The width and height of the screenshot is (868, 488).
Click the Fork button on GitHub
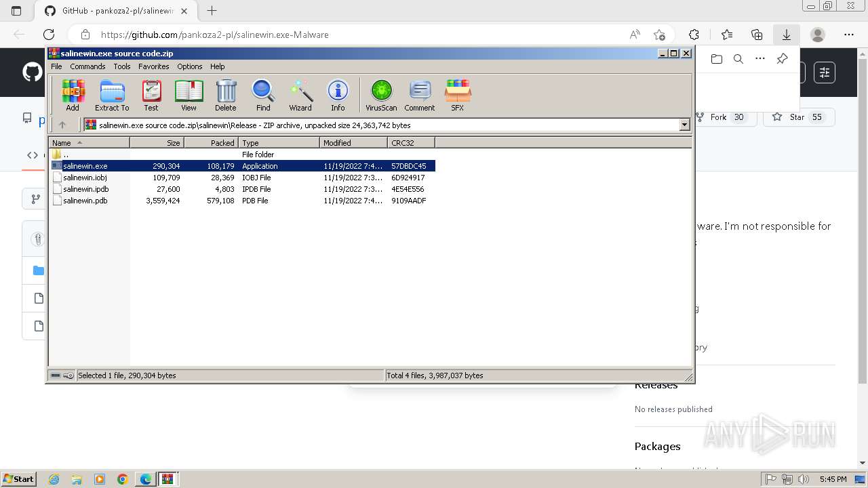(723, 117)
